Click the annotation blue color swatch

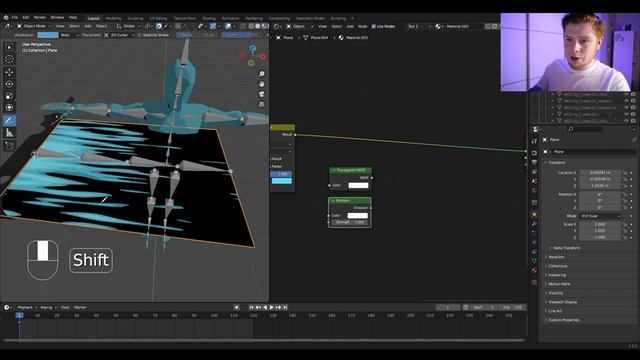click(48, 35)
